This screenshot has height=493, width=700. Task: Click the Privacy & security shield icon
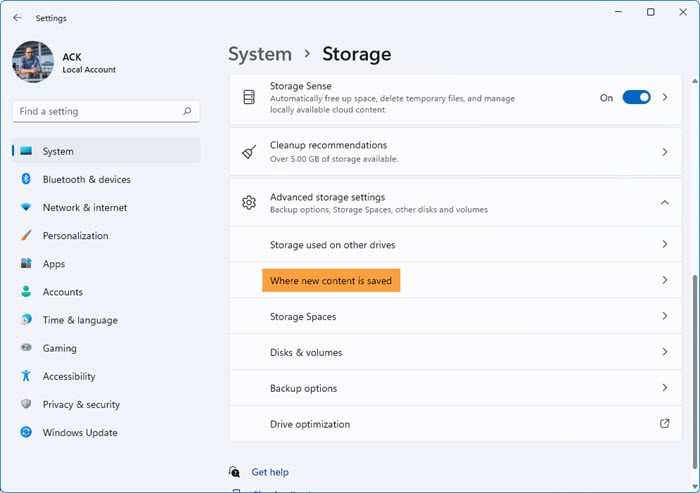click(26, 404)
